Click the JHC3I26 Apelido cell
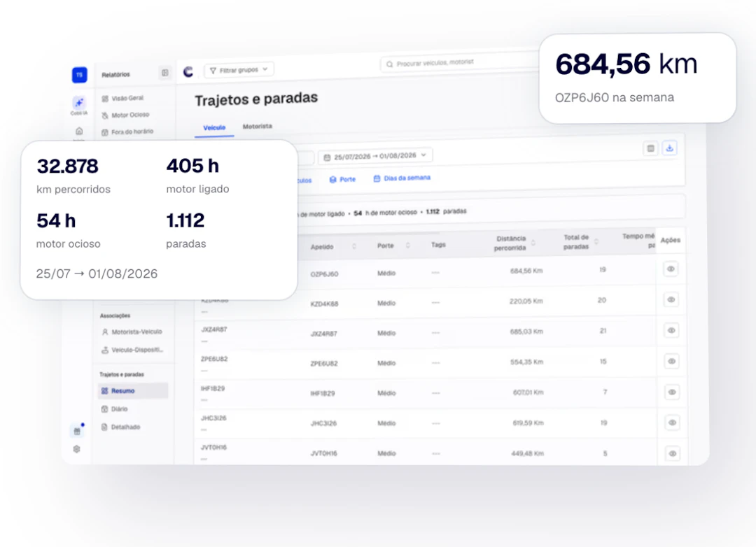Screen dimensions: 756x547 [323, 424]
